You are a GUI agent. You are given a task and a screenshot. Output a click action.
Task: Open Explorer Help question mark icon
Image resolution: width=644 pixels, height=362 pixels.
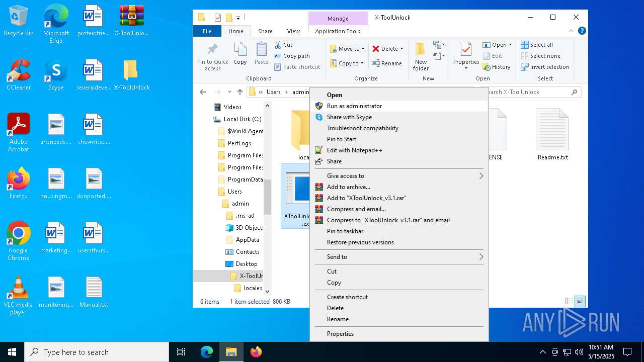pos(582,31)
